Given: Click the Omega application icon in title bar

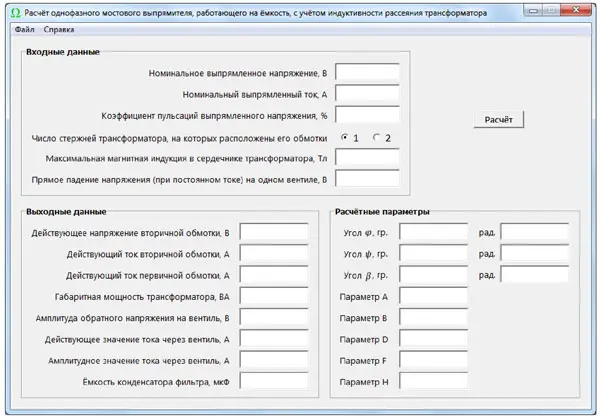Looking at the screenshot, I should (x=12, y=14).
